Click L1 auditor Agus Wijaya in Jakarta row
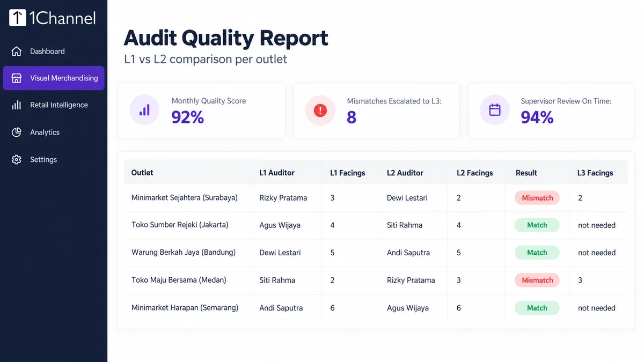 [x=281, y=225]
